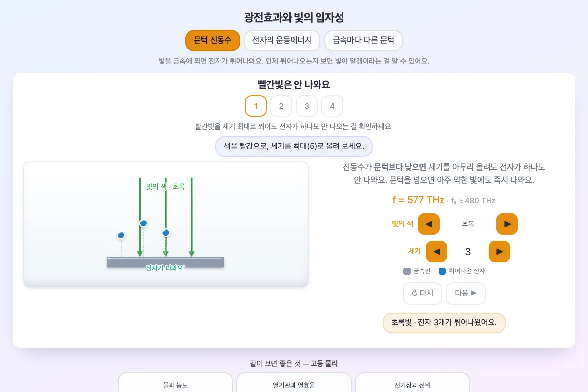Go to step 4
Viewport: 588px width, 392px height.
point(332,106)
